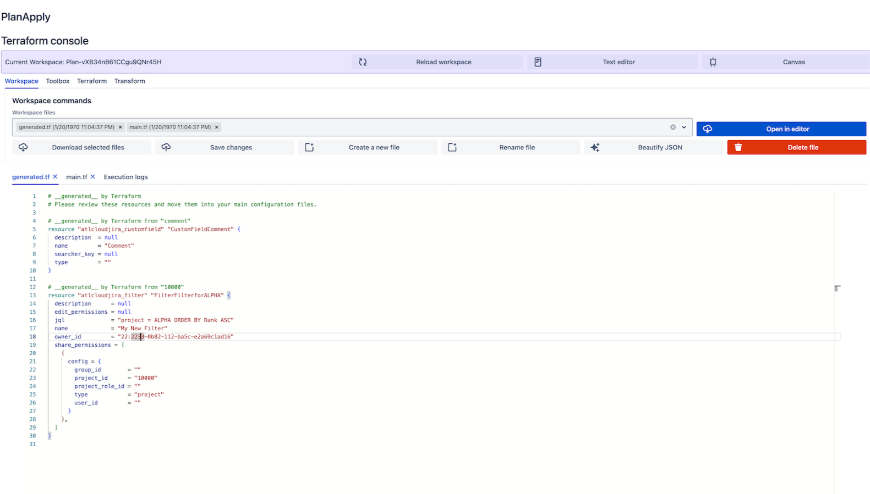Clear all selected workspace files
This screenshot has height=494, width=870.
click(x=673, y=127)
